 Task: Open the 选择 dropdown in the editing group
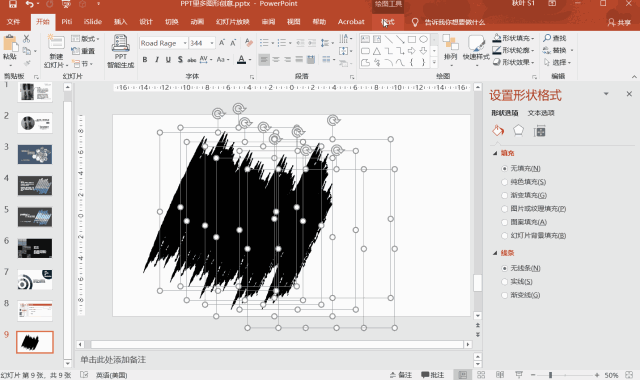(557, 62)
